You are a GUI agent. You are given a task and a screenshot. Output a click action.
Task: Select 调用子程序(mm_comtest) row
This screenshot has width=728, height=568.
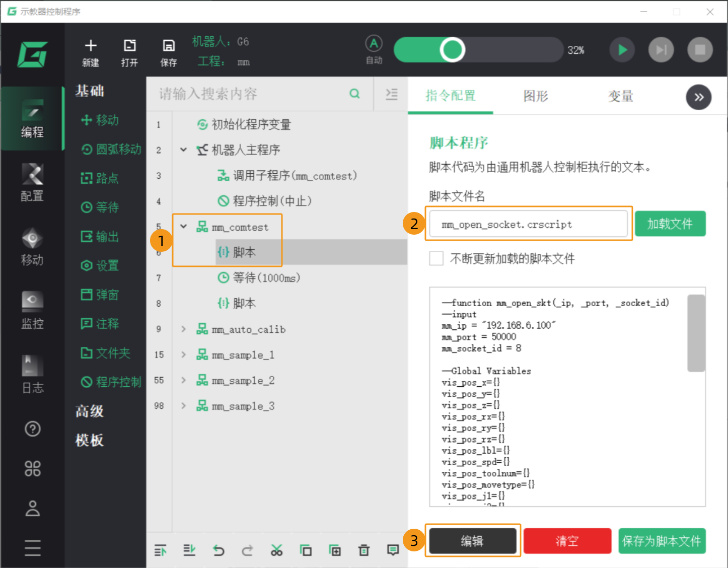point(287,176)
